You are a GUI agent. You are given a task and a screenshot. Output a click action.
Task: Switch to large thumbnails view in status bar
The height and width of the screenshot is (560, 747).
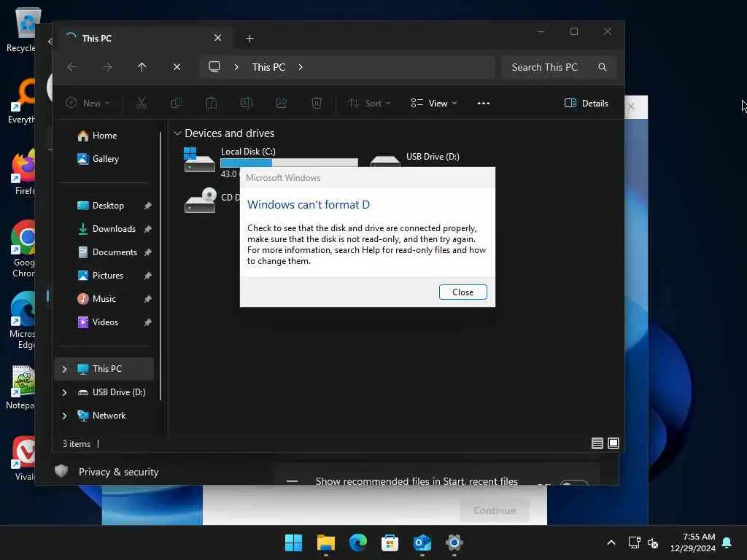[614, 443]
